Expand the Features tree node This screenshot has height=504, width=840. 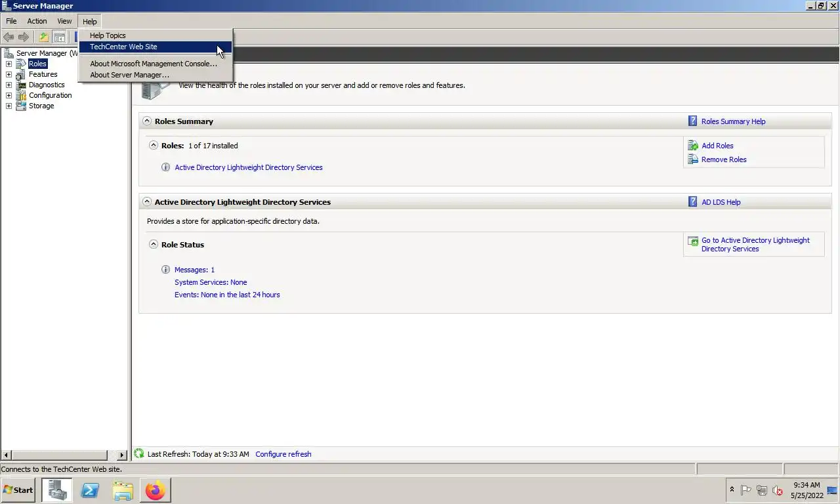click(x=9, y=74)
